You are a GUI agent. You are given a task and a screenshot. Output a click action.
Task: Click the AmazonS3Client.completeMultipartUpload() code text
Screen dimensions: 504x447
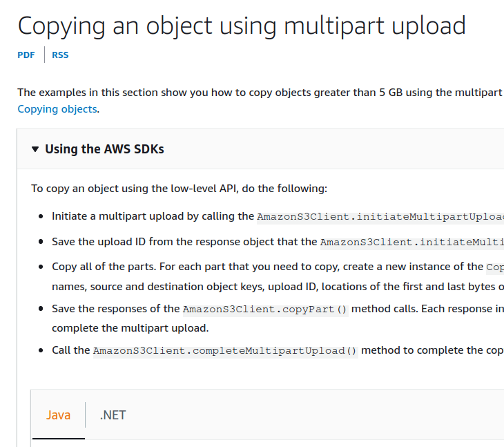pos(225,351)
